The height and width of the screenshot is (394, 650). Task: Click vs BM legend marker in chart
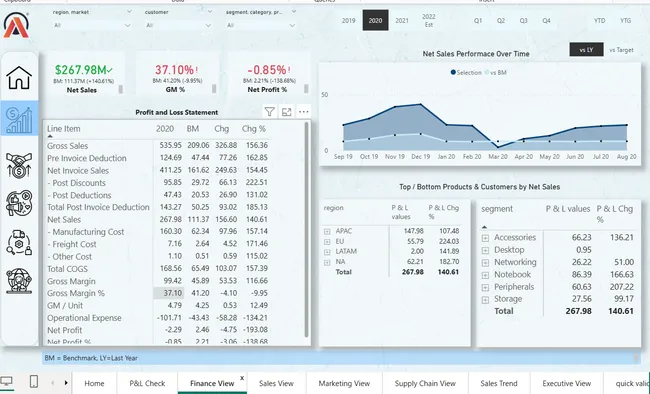(487, 72)
